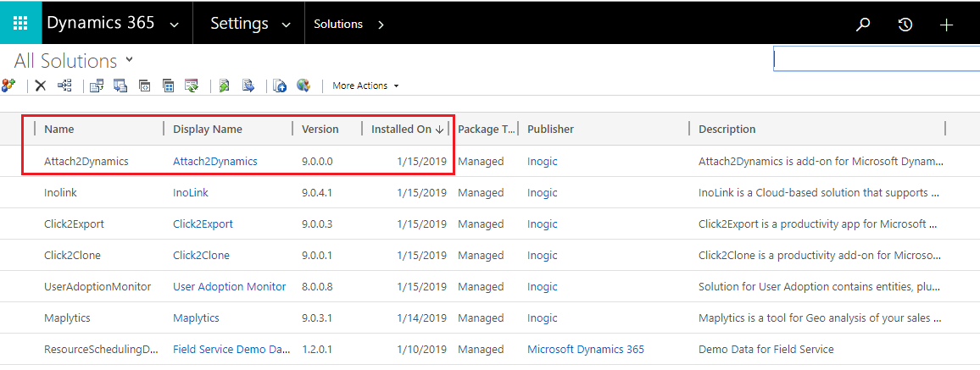Image resolution: width=980 pixels, height=370 pixels.
Task: Click the Export Translations toolbar icon
Action: pyautogui.click(x=248, y=86)
